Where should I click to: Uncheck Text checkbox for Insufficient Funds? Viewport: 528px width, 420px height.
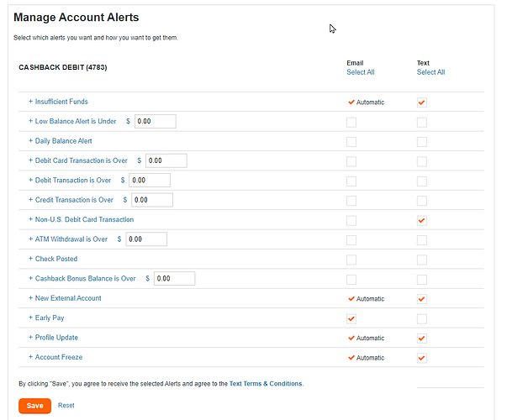(422, 102)
